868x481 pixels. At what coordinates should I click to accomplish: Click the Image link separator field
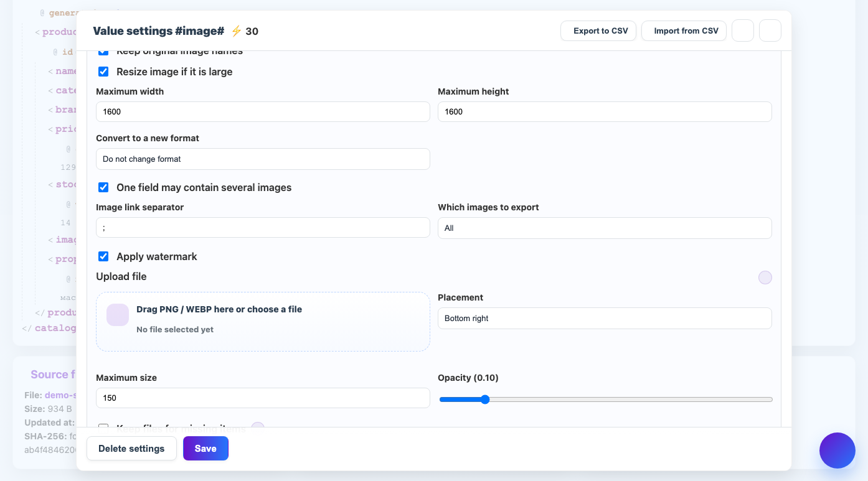(263, 227)
